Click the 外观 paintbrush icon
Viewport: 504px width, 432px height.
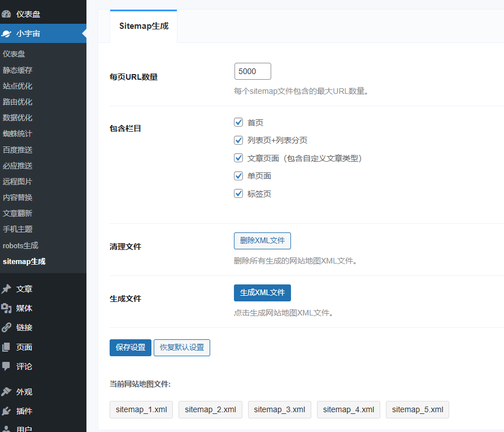pyautogui.click(x=6, y=392)
